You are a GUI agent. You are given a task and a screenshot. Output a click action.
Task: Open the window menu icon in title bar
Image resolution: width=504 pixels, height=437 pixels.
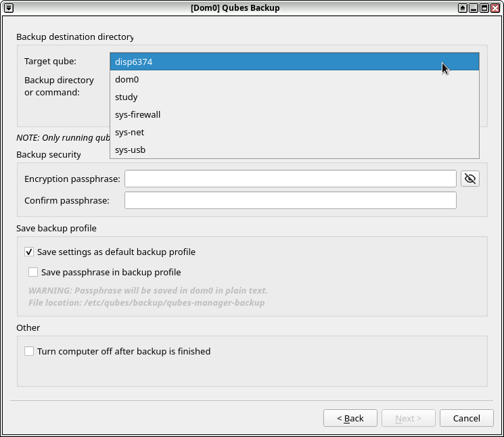tap(9, 8)
